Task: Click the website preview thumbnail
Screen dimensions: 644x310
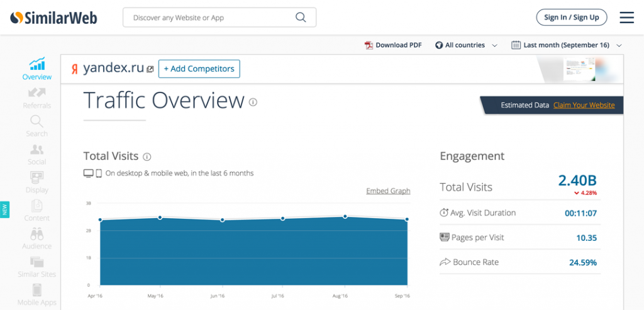Action: coord(579,69)
